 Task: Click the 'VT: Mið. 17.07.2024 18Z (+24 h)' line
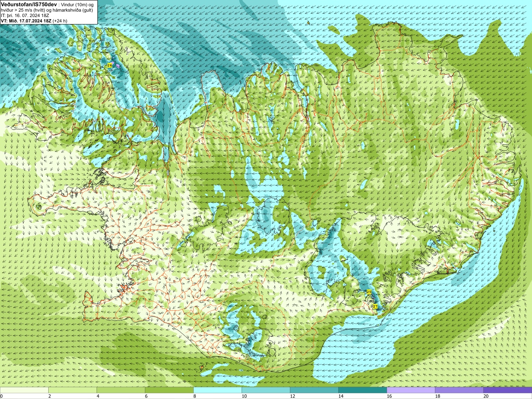tap(34, 21)
